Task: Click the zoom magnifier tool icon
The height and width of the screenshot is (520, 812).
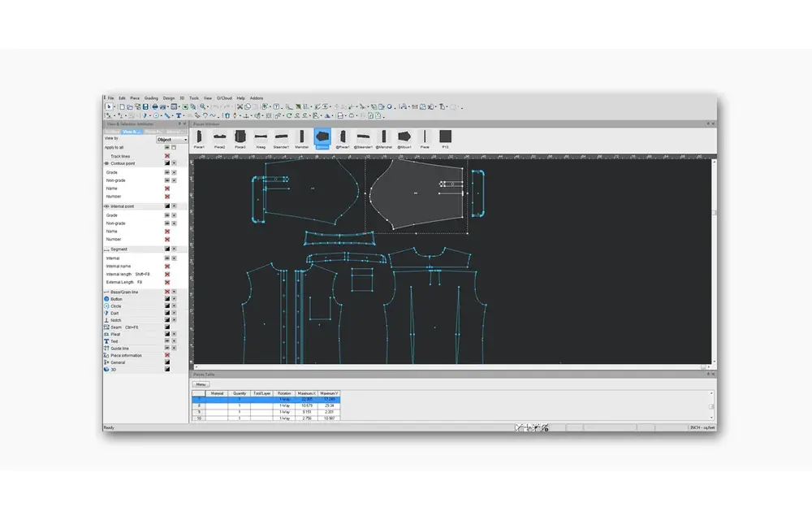Action: tap(203, 106)
